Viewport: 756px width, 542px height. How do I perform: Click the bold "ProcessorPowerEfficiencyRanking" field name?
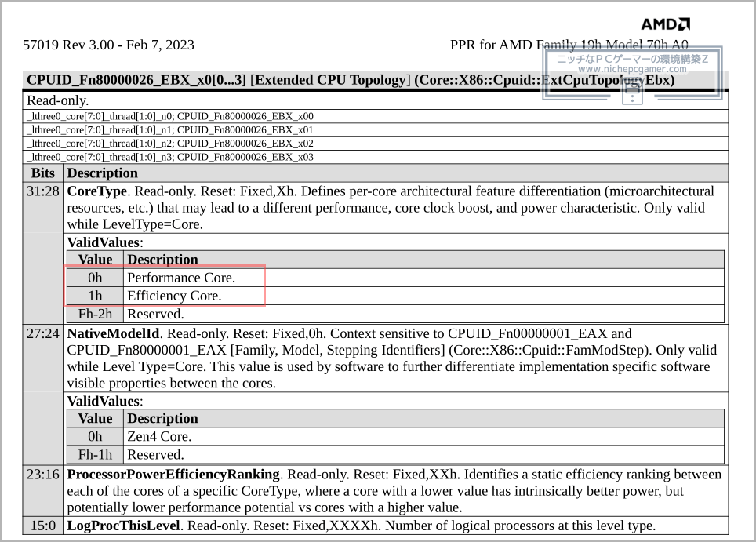[173, 475]
